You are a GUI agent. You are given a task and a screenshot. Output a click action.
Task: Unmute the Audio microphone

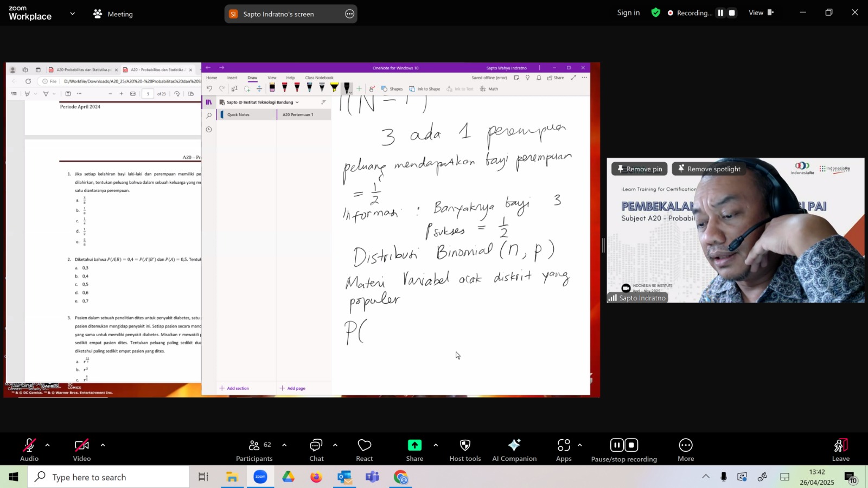29,451
